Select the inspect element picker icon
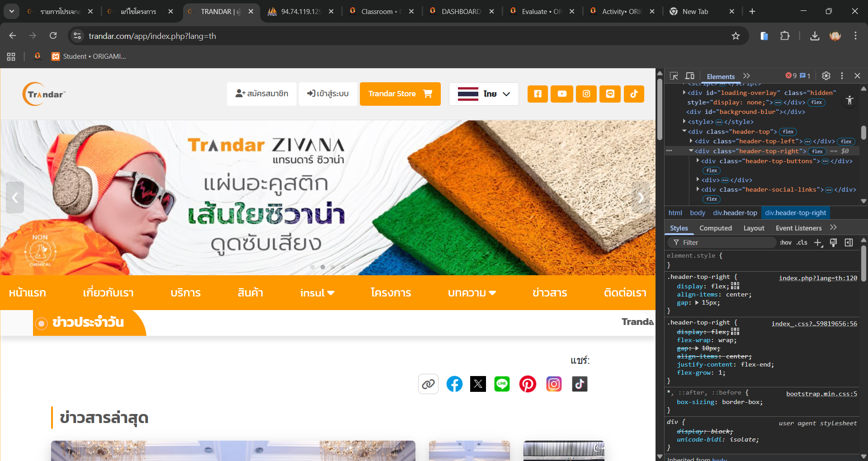 click(674, 76)
